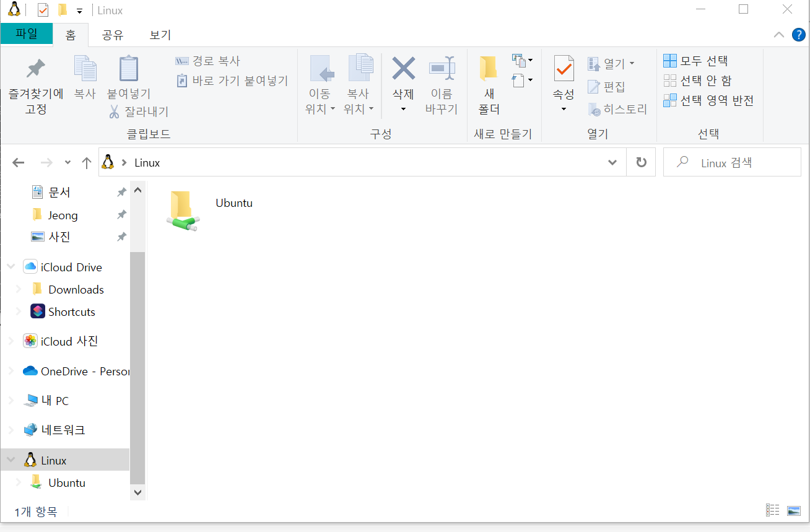Click 편집 (Edit) in ribbon
Image resolution: width=810 pixels, height=532 pixels.
pyautogui.click(x=606, y=87)
